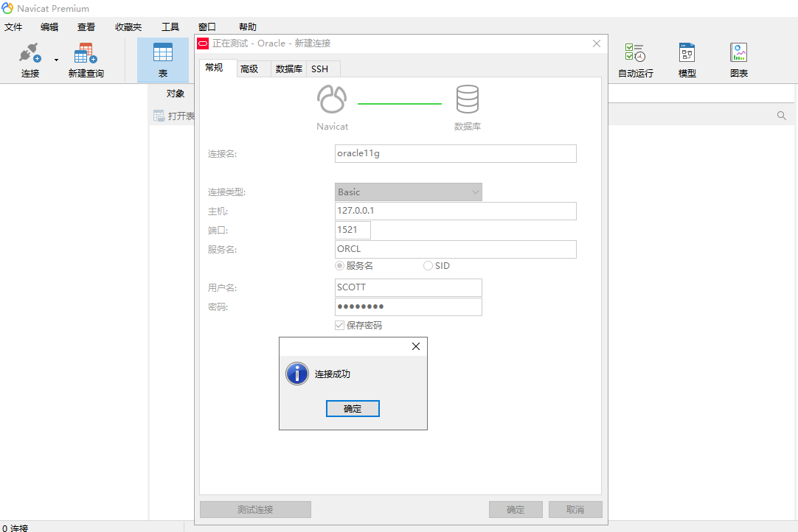
Task: Click the 新建查询 toolbar icon
Action: pos(86,53)
